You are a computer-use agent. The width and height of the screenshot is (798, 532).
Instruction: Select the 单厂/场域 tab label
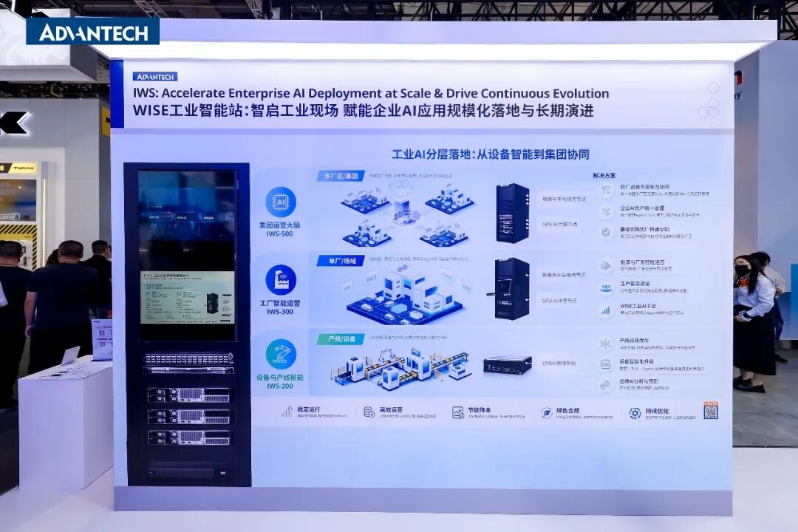coord(341,261)
